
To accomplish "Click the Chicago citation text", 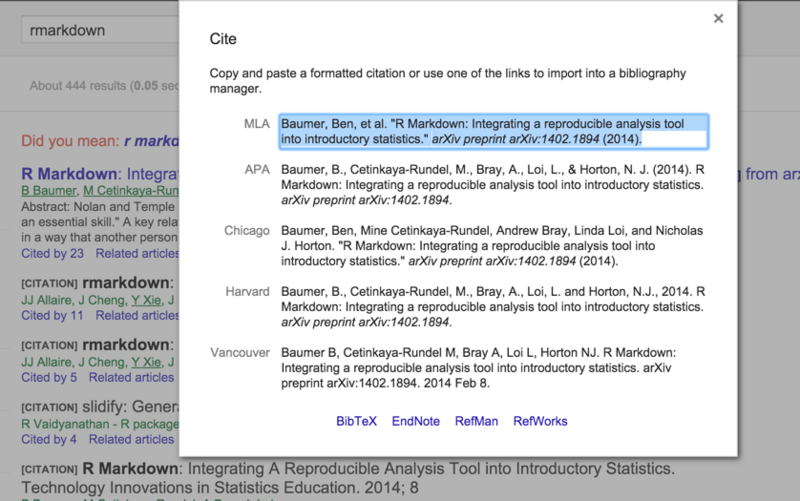I will click(492, 246).
